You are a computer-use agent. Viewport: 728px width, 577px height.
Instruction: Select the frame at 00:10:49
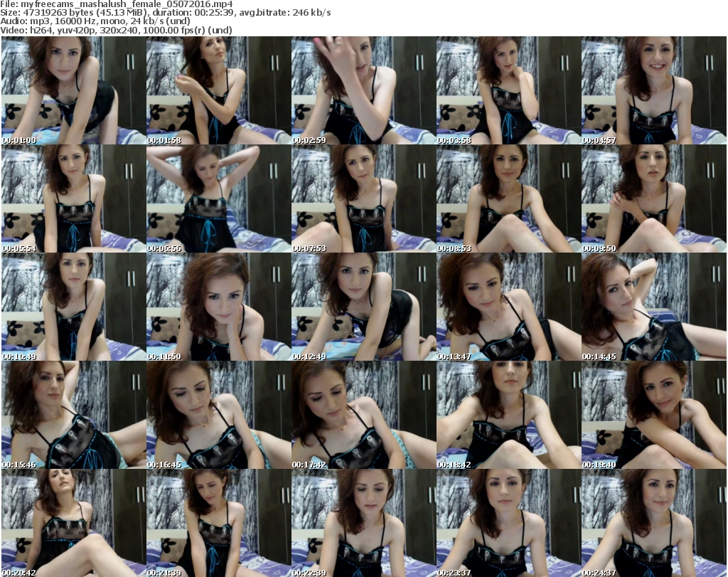(x=74, y=307)
